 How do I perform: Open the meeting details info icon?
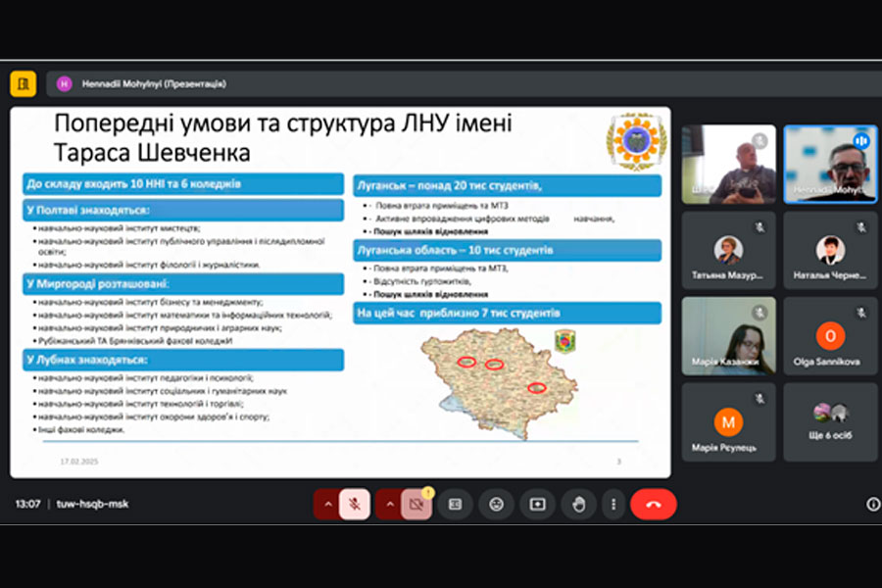[x=873, y=504]
